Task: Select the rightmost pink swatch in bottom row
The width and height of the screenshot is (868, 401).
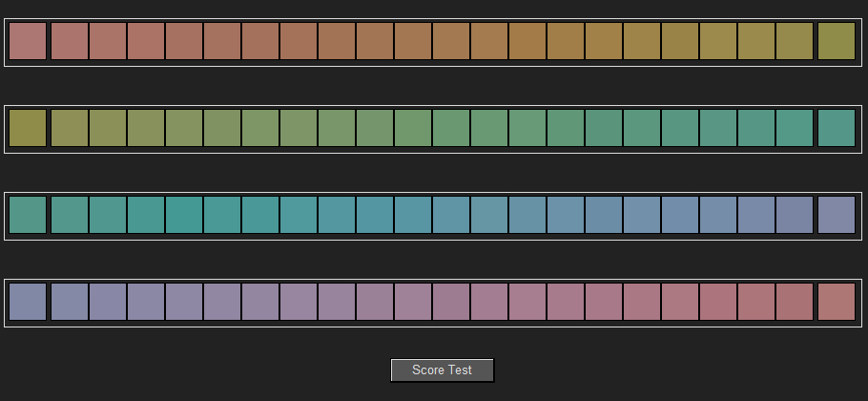Action: (x=836, y=302)
